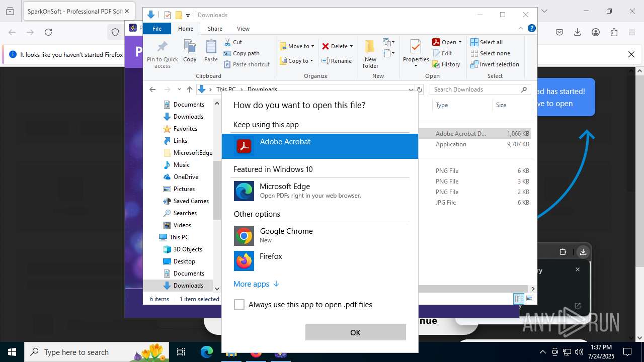Click Invert selection in ribbon
Image resolution: width=644 pixels, height=362 pixels.
click(495, 64)
